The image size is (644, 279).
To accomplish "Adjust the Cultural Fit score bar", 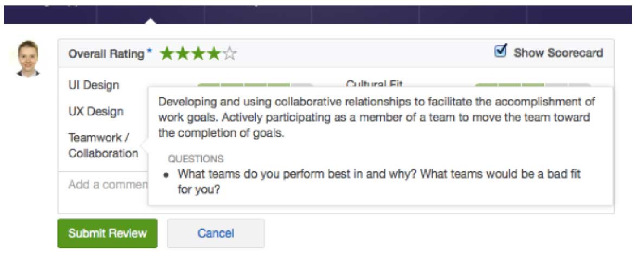I will tap(532, 86).
